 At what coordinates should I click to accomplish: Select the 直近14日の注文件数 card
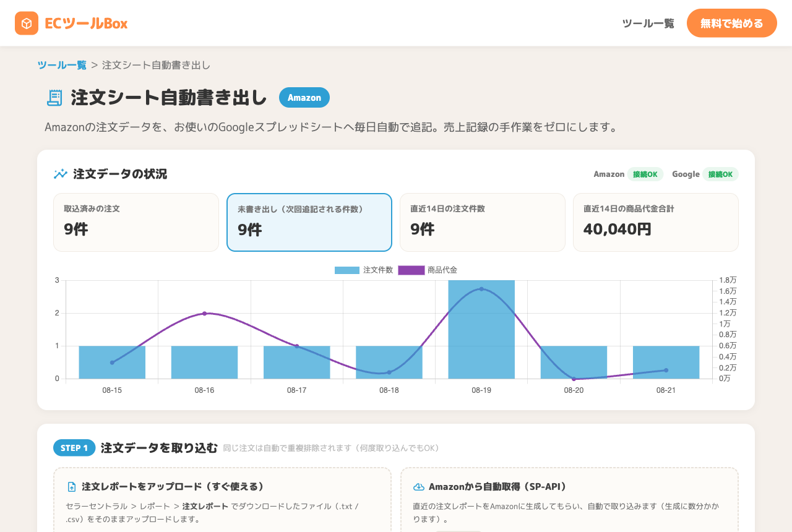pos(483,223)
